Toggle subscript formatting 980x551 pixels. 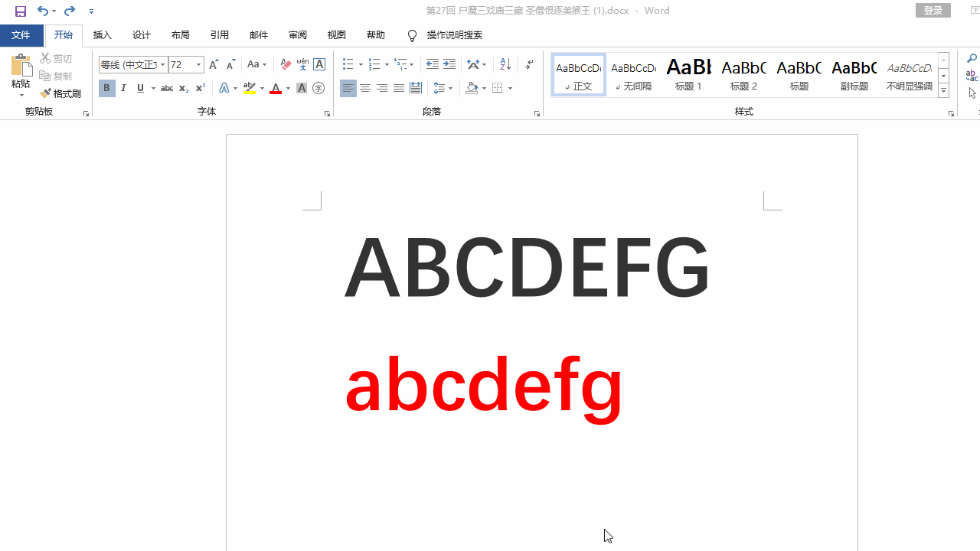pos(183,89)
